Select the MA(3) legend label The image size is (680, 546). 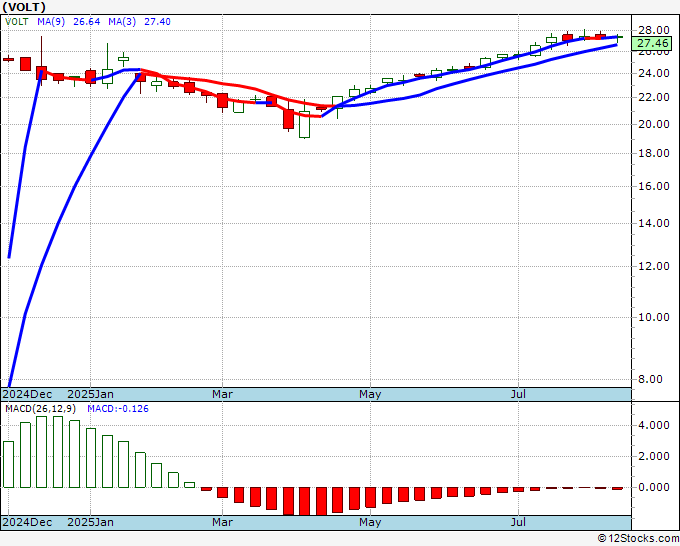pyautogui.click(x=122, y=22)
